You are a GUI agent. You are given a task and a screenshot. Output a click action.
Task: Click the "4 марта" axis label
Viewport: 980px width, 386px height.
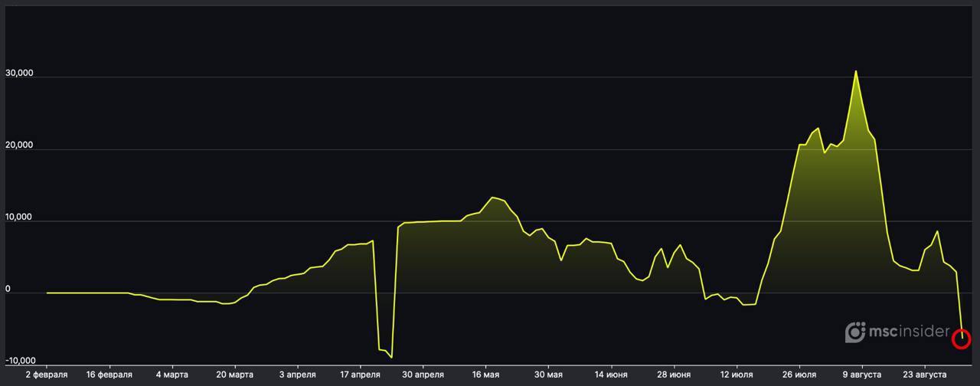[172, 375]
